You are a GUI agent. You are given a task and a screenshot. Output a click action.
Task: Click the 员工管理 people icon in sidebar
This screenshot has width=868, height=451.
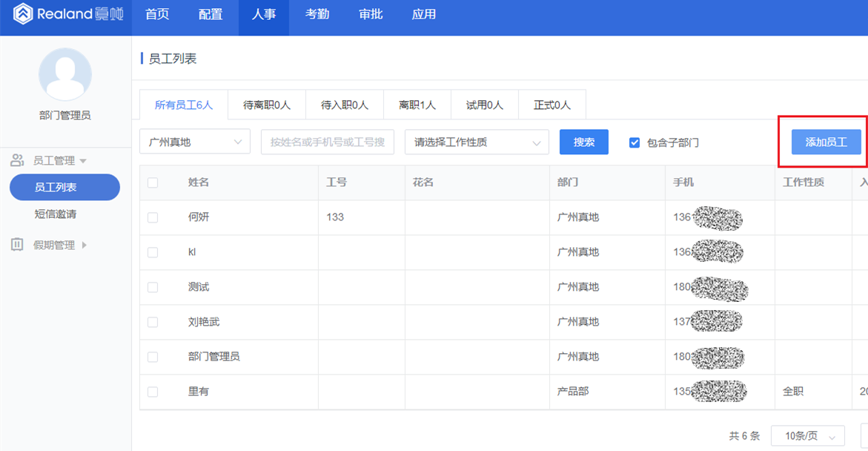[x=16, y=159]
